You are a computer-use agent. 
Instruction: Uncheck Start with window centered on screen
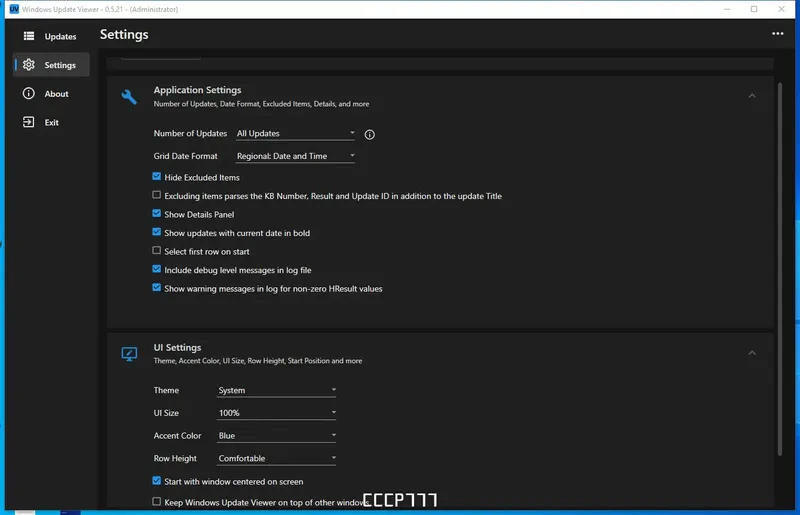point(157,481)
